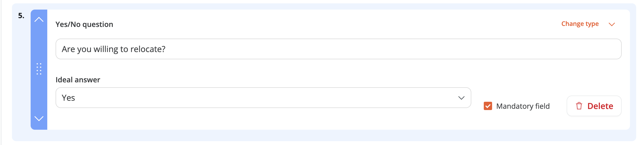
Task: Move question 5 down with the arrow
Action: (x=39, y=118)
